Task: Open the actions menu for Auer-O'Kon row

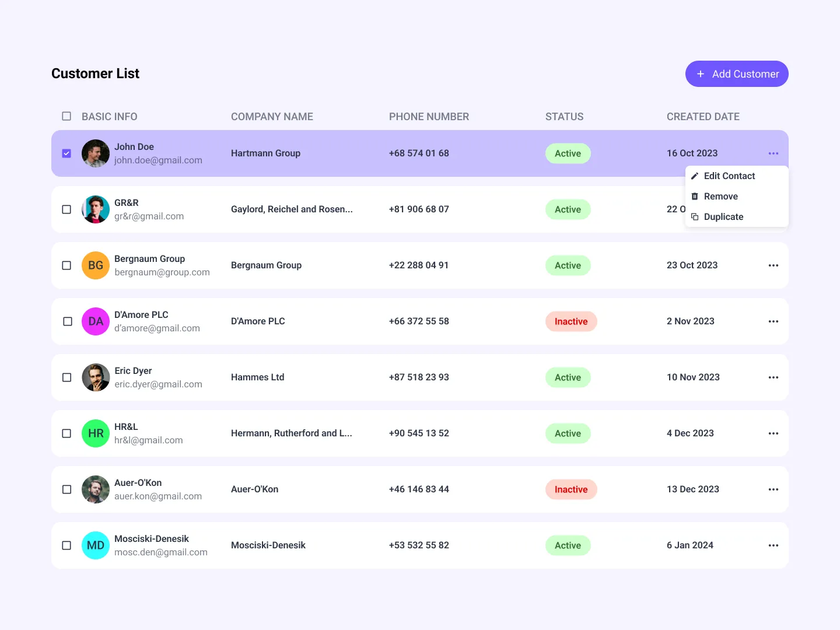Action: click(x=773, y=489)
